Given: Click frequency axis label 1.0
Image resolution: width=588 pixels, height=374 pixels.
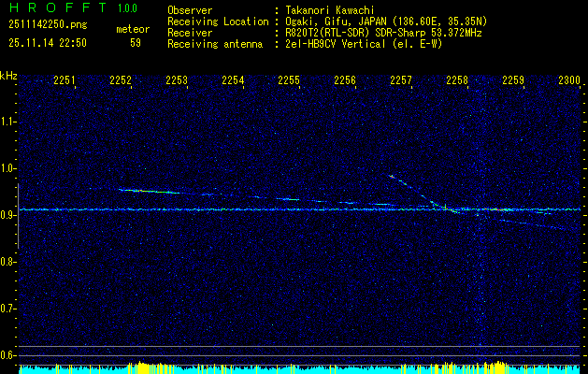Looking at the screenshot, I should [7, 168].
